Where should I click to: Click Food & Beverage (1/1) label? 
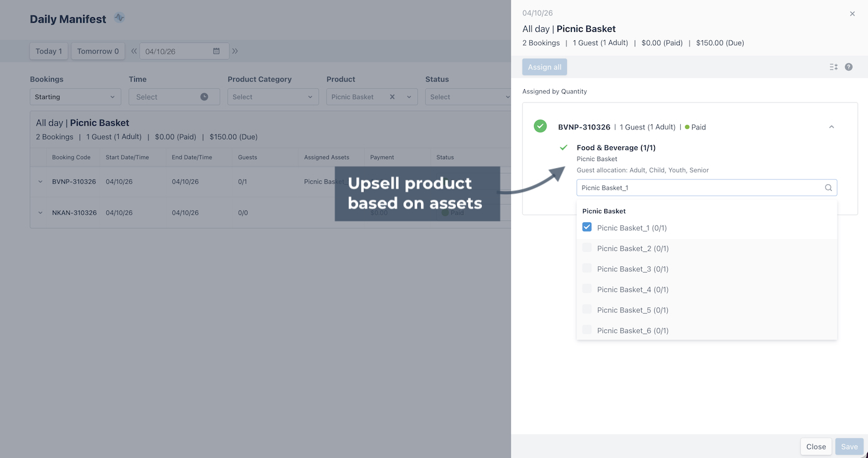coord(616,147)
